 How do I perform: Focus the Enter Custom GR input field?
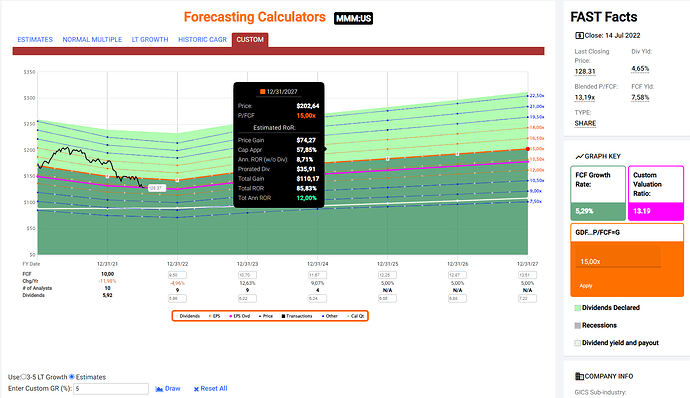tap(111, 389)
